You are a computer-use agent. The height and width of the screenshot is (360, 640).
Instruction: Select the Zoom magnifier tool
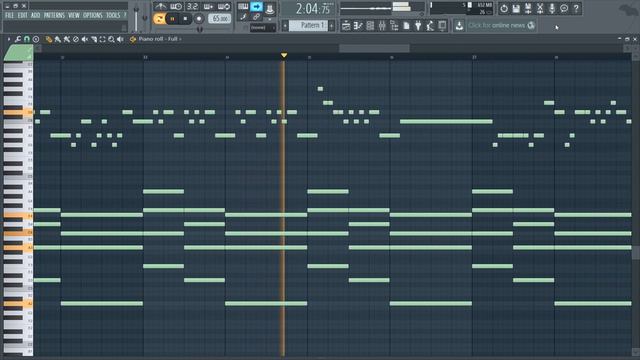111,39
